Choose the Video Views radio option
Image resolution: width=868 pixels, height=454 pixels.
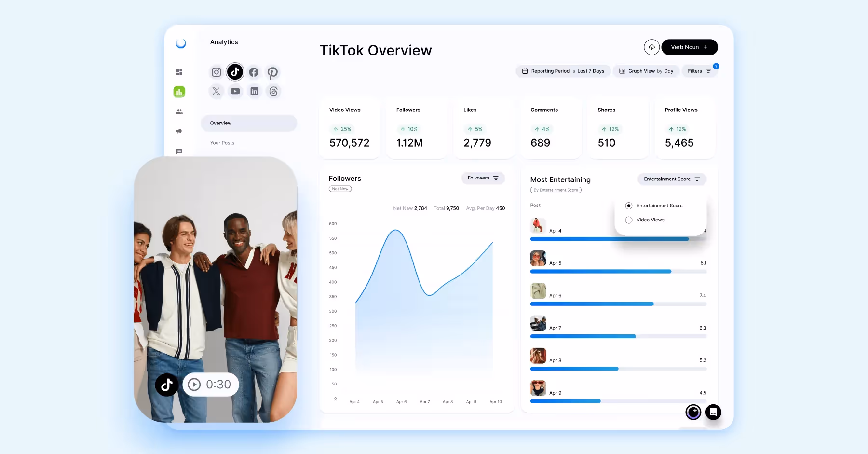(629, 220)
